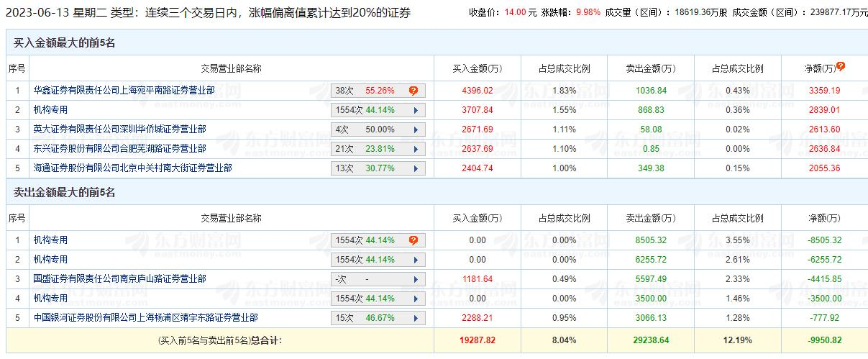Click arrow icon in 海通证券 13次 30.77% box
This screenshot has width=868, height=359.
click(x=416, y=169)
